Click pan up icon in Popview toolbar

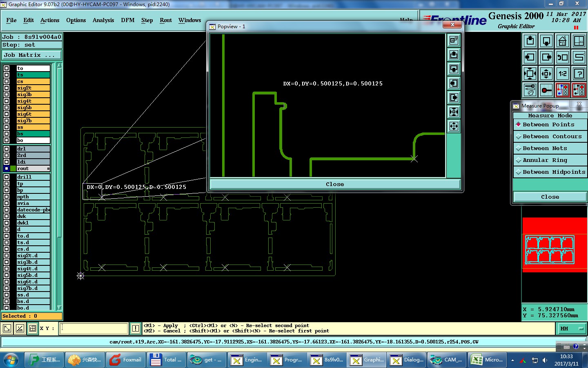point(454,55)
